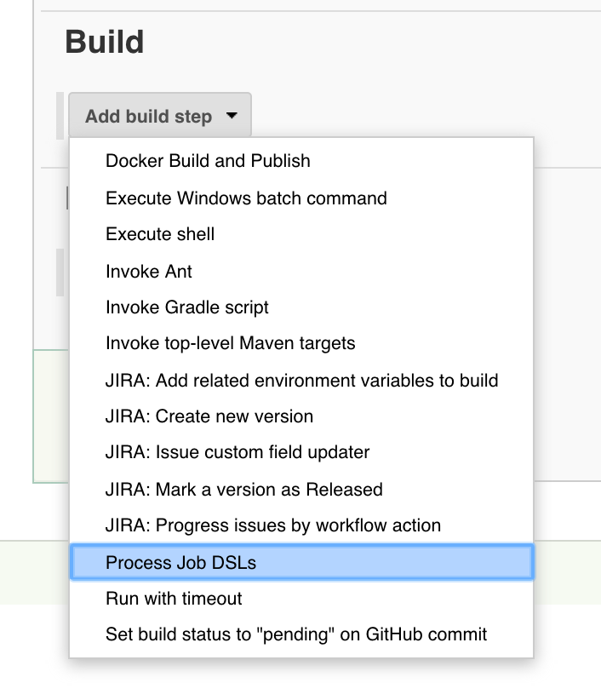
Task: Click the dropdown caret on Add build step
Action: coord(232,114)
